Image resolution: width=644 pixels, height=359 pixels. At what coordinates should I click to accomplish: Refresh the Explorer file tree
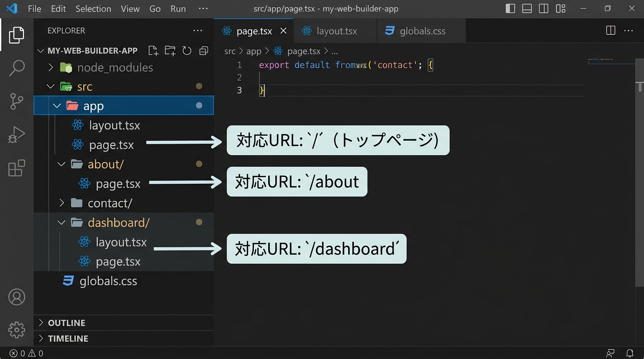coord(187,50)
